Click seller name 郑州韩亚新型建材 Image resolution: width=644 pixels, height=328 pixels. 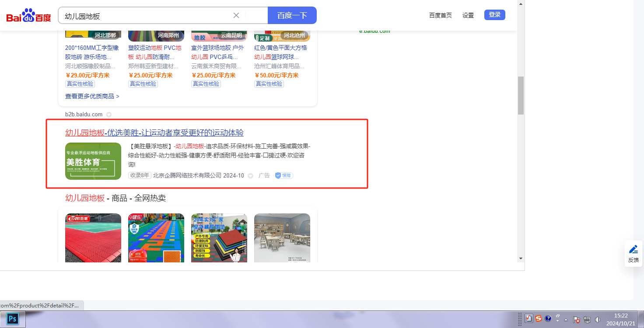(154, 66)
